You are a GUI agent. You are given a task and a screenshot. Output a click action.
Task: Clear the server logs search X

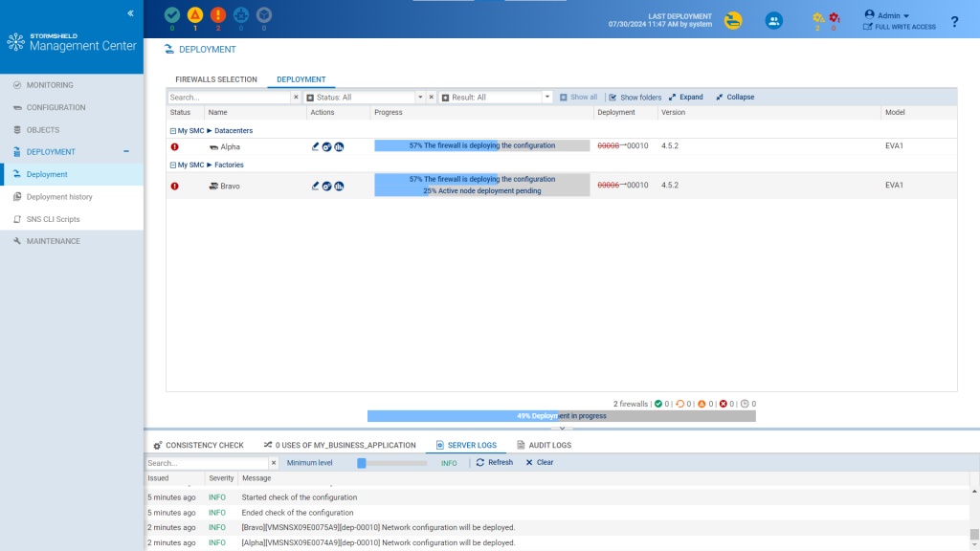(x=273, y=463)
